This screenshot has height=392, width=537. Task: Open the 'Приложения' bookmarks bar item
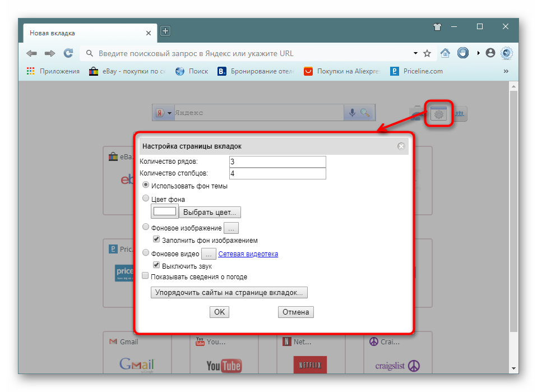(x=53, y=71)
